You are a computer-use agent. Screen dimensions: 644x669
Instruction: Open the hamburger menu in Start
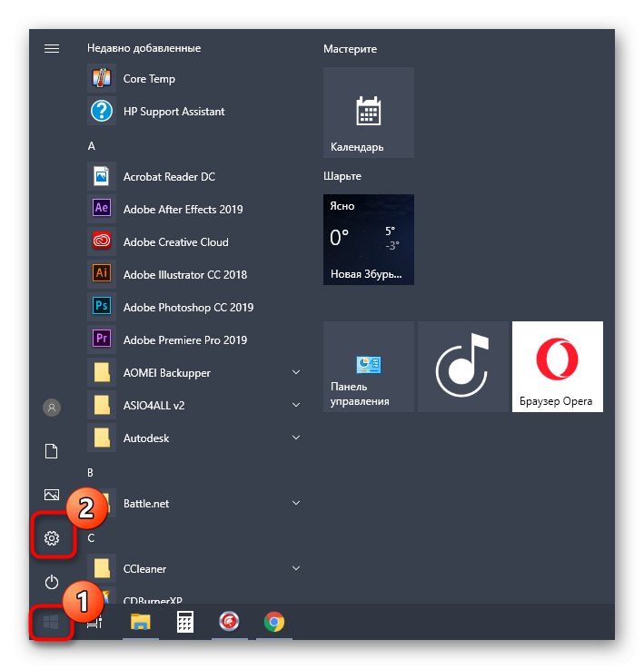point(52,49)
